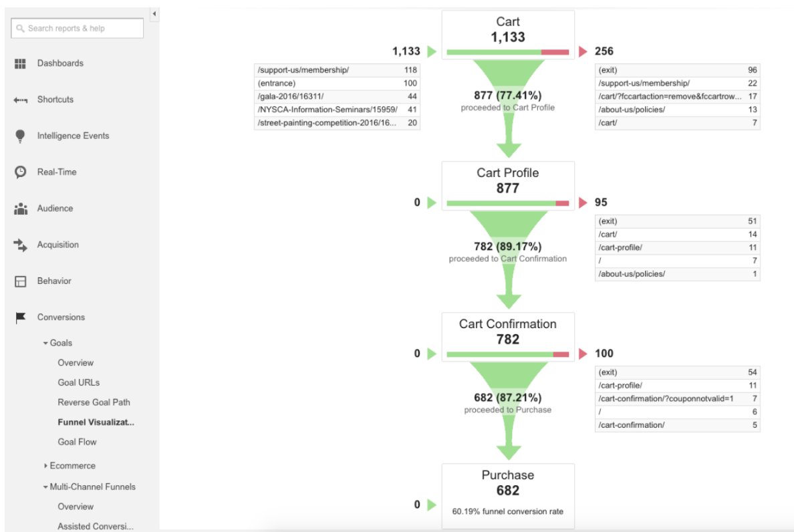Click the Shortcuts arrow icon
794x532 pixels.
[20, 100]
